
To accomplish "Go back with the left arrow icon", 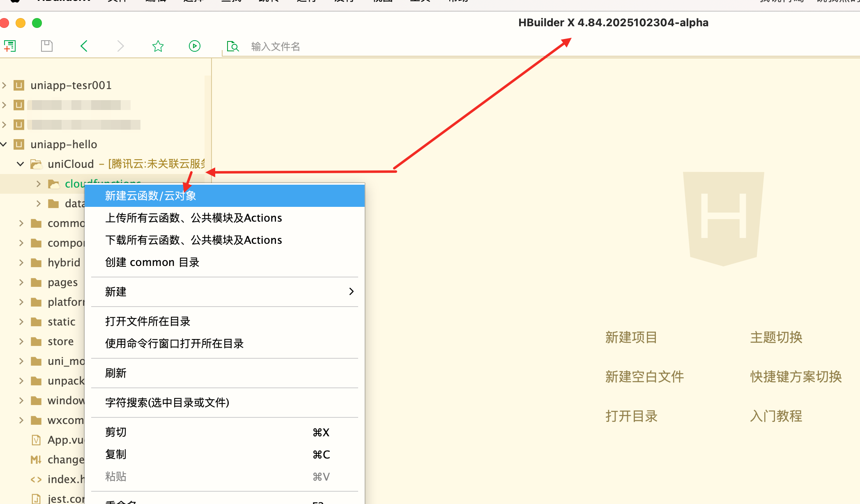I will (84, 46).
